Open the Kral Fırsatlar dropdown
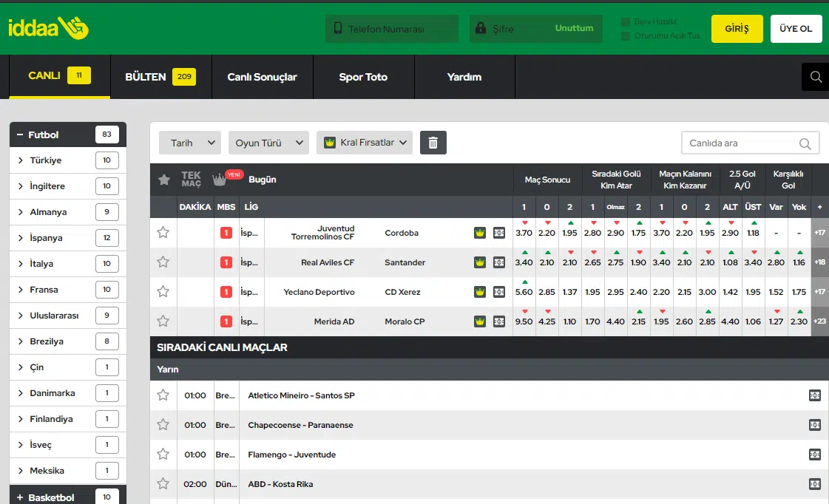 [x=365, y=143]
